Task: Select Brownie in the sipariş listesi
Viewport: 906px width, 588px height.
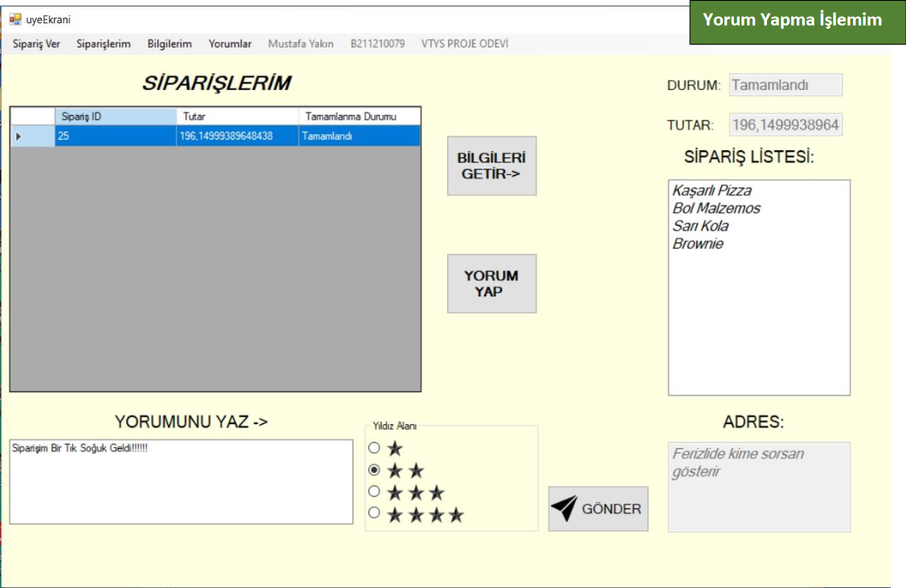Action: tap(698, 244)
